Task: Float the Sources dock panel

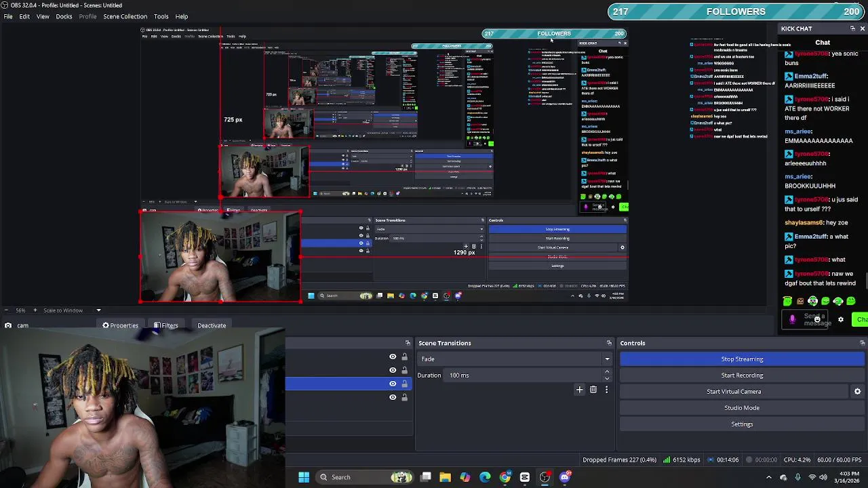Action: 408,343
